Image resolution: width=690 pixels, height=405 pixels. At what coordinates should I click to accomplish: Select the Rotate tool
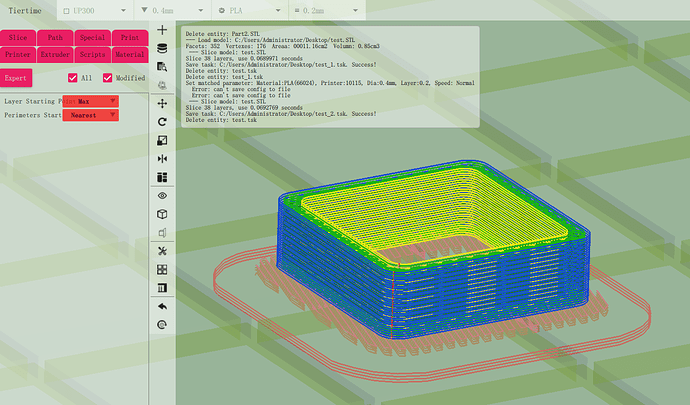162,122
